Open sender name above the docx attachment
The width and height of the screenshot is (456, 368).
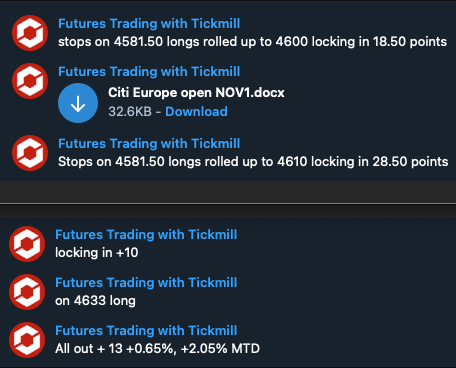(x=149, y=72)
